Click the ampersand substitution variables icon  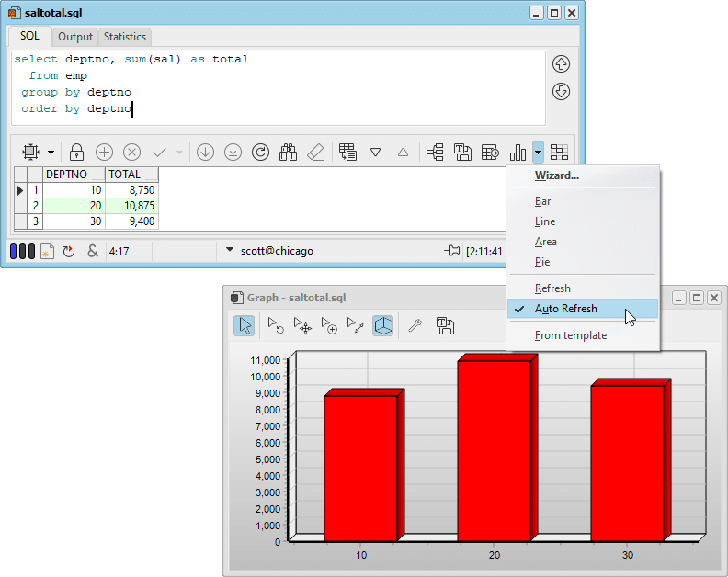click(93, 251)
